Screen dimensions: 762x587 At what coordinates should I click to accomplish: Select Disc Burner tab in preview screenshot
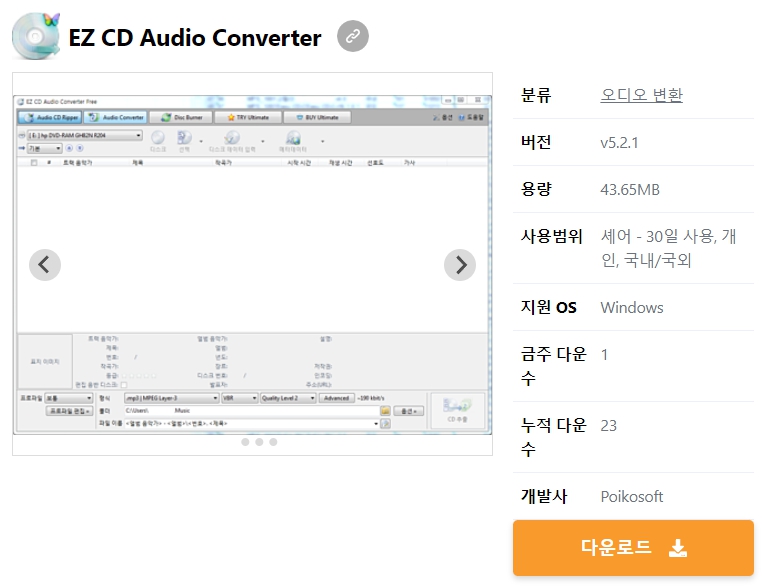(181, 118)
